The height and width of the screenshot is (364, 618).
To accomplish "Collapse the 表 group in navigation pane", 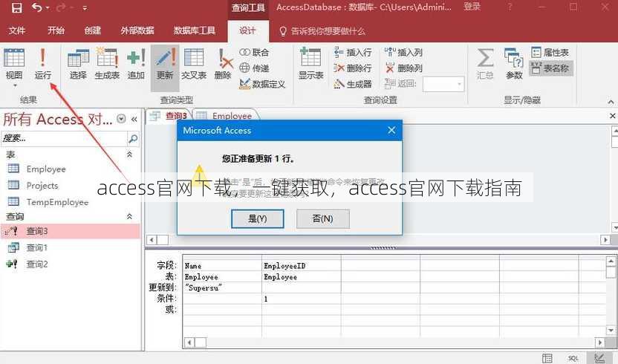I will [130, 155].
